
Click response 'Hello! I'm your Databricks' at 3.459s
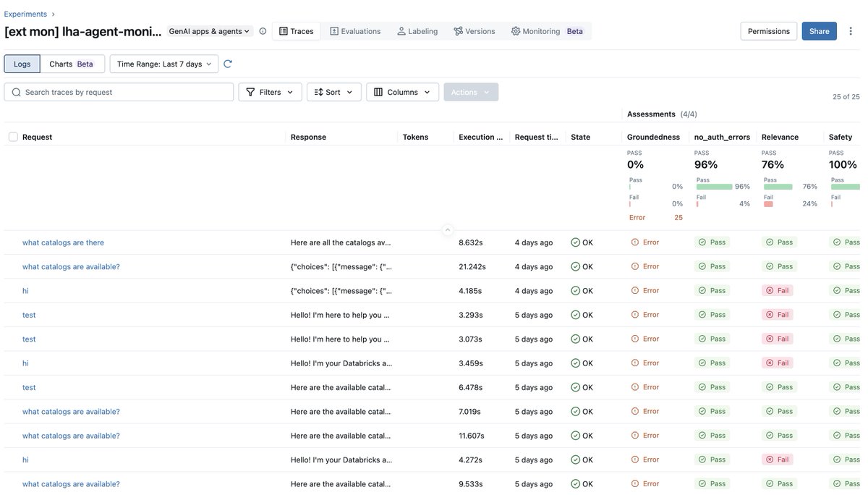(x=341, y=363)
